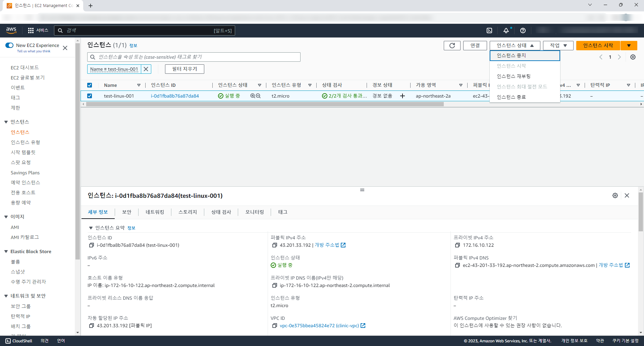Click sidebar vertical scrollbar

point(78,151)
